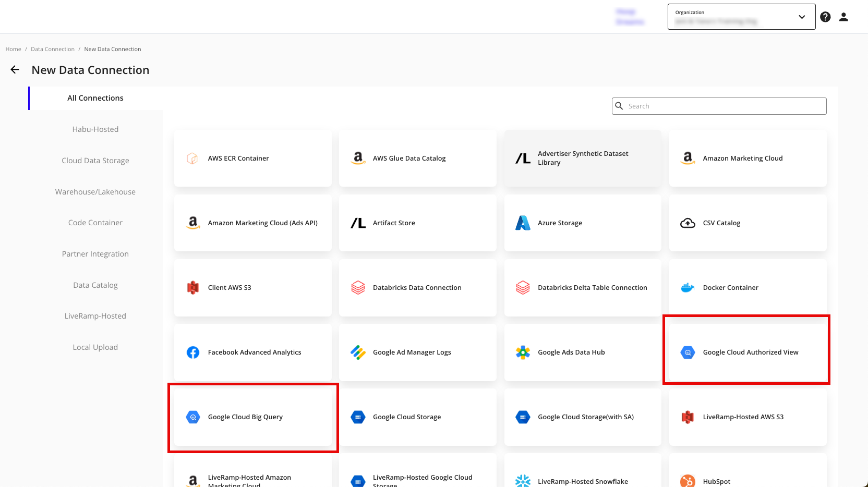Click the connections Search field
This screenshot has width=868, height=487.
725,106
